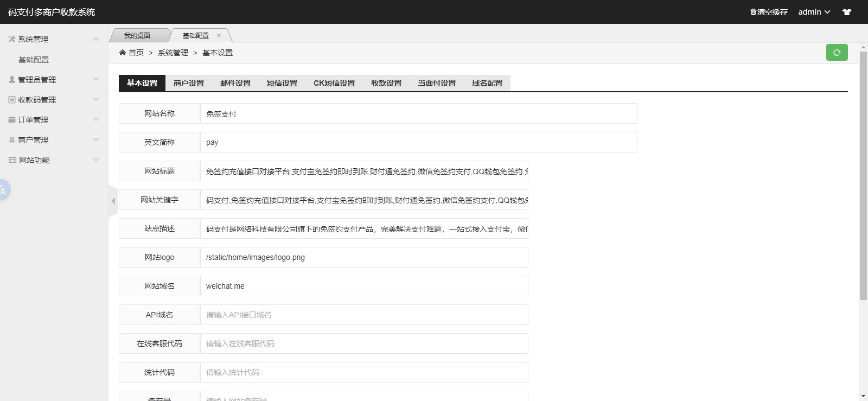Screen dimensions: 868x401
Task: Expand the 收款码管理 menu chevron
Action: coord(96,99)
